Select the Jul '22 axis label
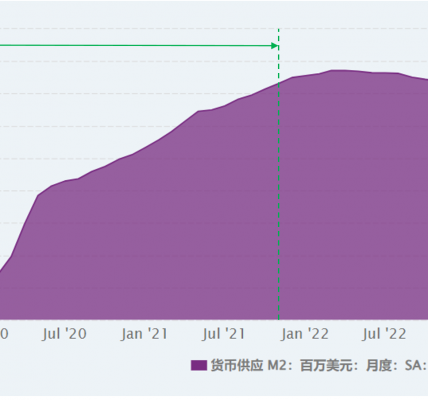 [384, 334]
